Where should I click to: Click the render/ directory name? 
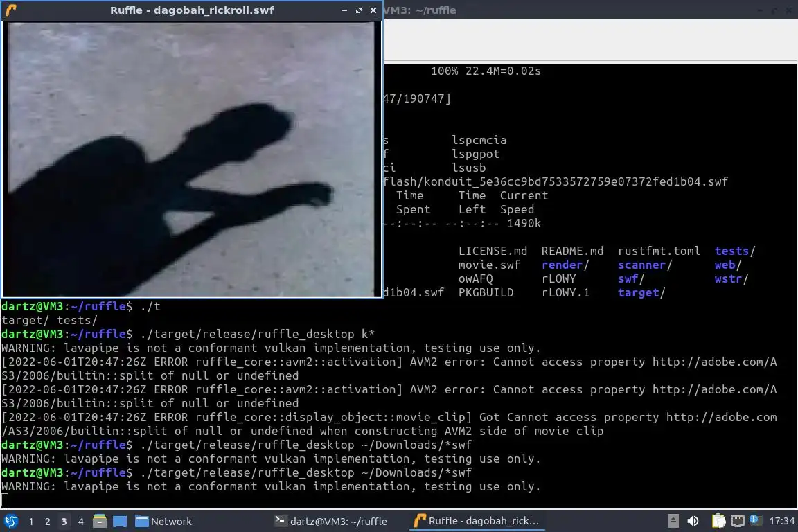point(565,265)
